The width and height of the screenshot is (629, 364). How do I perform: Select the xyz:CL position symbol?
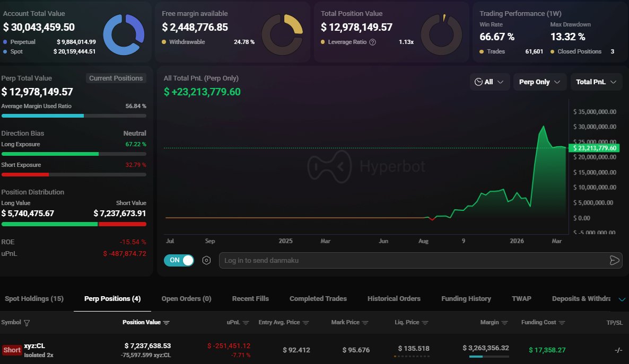(x=35, y=345)
